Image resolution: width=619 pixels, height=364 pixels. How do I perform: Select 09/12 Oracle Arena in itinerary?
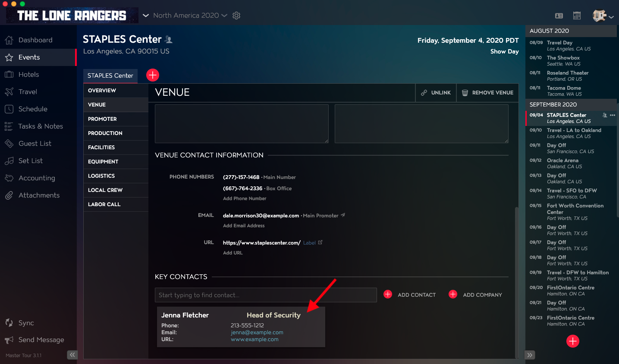click(x=571, y=163)
